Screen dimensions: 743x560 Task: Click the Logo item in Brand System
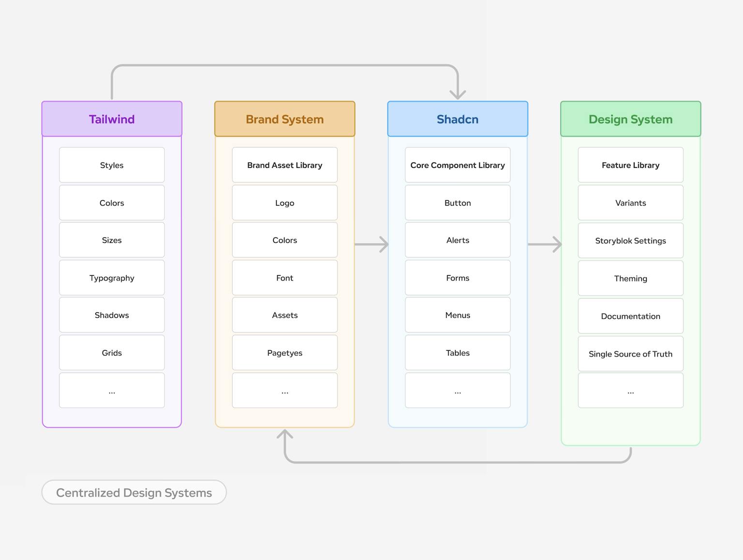pos(284,203)
